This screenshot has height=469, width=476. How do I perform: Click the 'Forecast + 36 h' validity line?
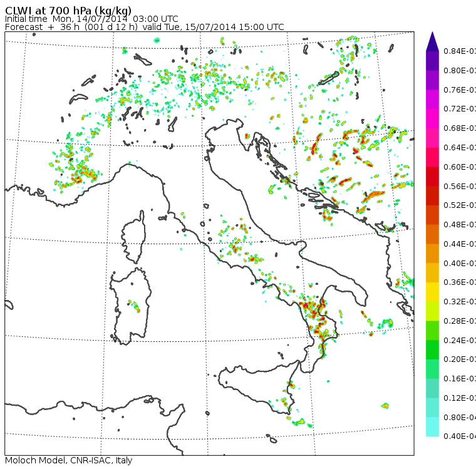point(145,27)
